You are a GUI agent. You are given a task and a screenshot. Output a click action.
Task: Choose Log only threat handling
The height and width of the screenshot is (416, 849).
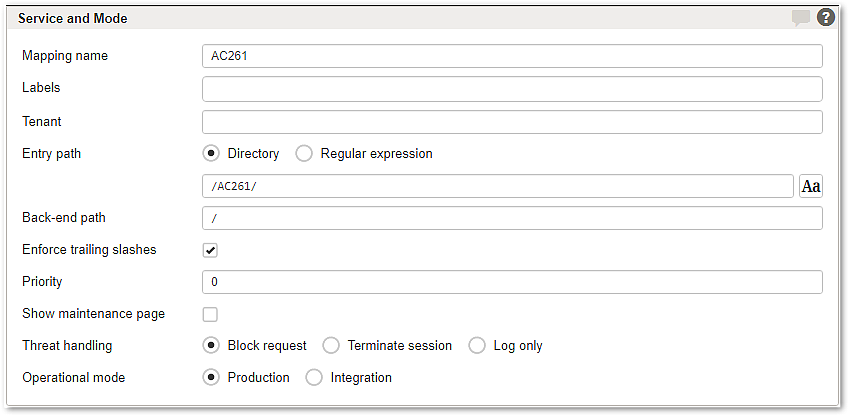coord(476,346)
